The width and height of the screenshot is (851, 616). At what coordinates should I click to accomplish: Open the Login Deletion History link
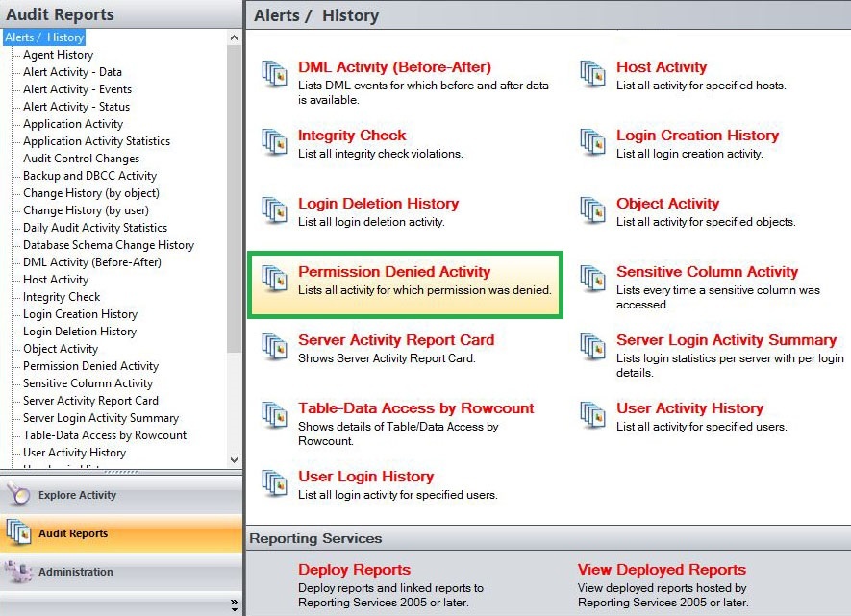coord(378,204)
